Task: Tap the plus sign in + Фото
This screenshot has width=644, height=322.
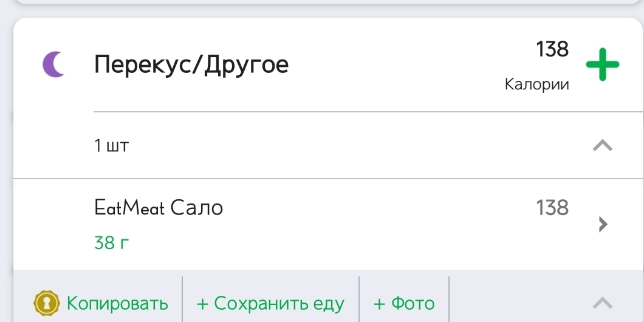Action: (x=379, y=304)
